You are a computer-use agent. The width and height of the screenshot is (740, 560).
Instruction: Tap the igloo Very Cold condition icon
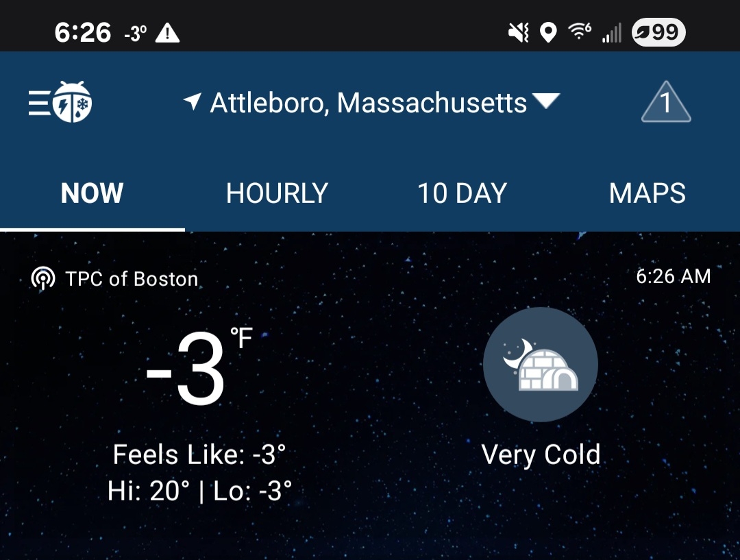pyautogui.click(x=541, y=365)
